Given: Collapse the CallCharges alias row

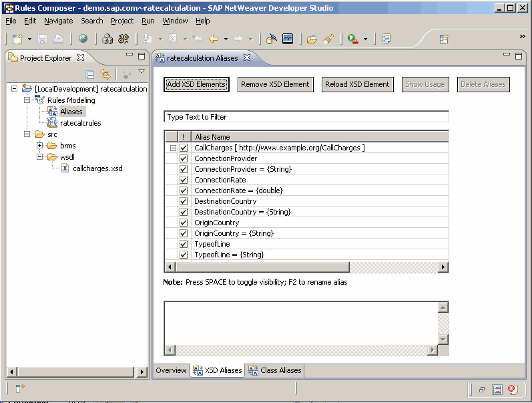Looking at the screenshot, I should point(173,148).
